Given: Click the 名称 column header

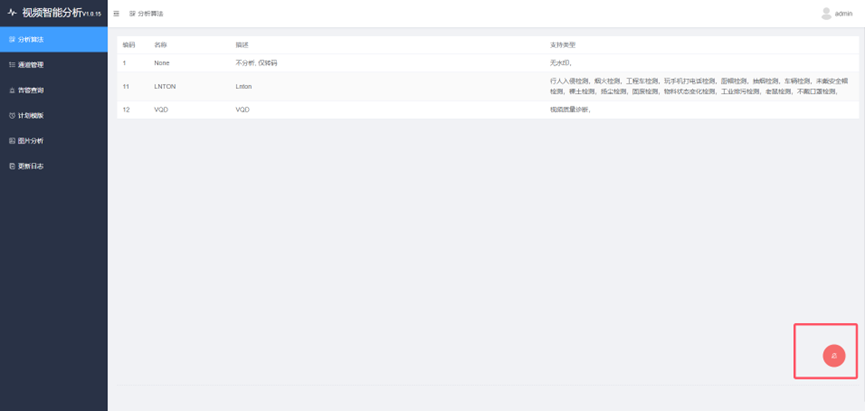Looking at the screenshot, I should (160, 45).
